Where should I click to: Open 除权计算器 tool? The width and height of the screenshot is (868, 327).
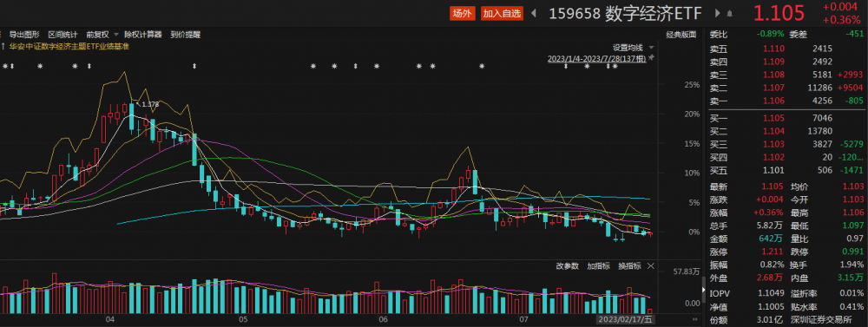(143, 35)
